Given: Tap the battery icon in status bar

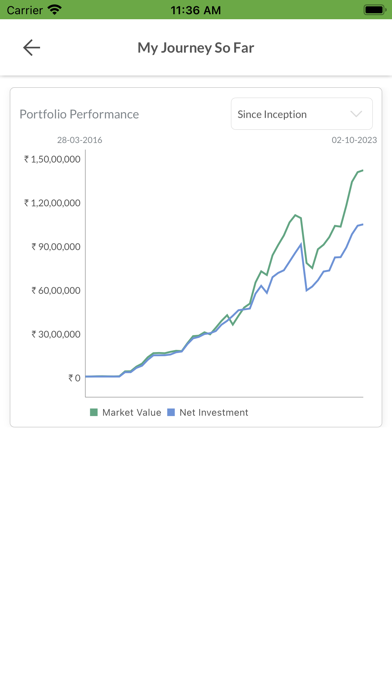Looking at the screenshot, I should pos(375,9).
